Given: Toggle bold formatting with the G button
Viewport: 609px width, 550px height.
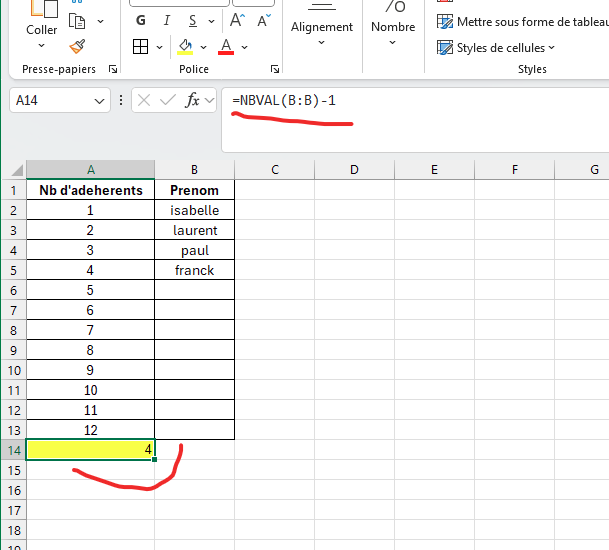Looking at the screenshot, I should point(140,20).
